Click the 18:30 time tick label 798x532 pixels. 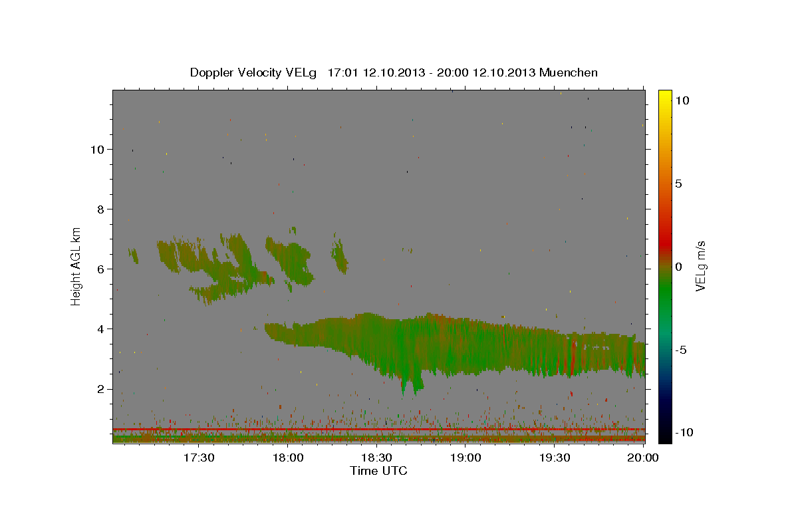click(376, 458)
